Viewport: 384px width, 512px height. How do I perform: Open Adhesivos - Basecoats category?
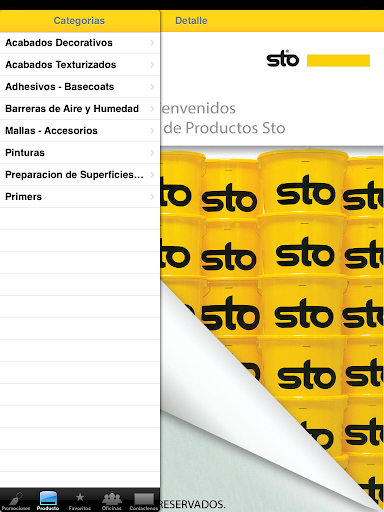click(80, 87)
